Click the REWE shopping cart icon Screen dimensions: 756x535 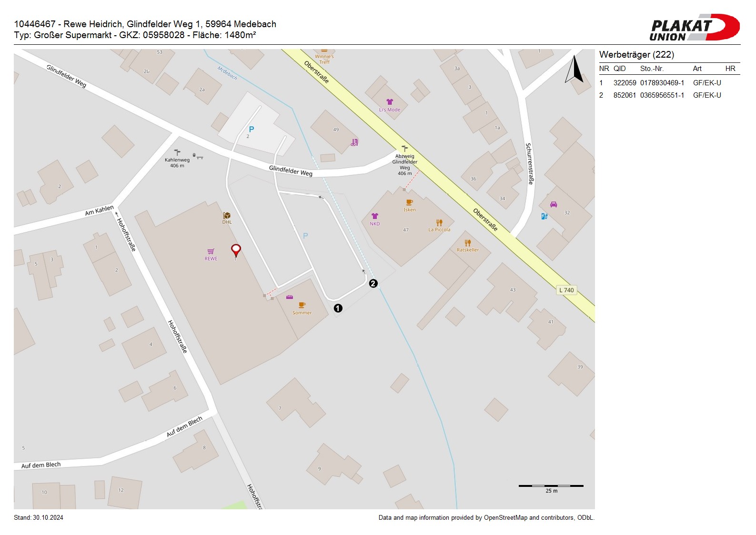point(211,252)
